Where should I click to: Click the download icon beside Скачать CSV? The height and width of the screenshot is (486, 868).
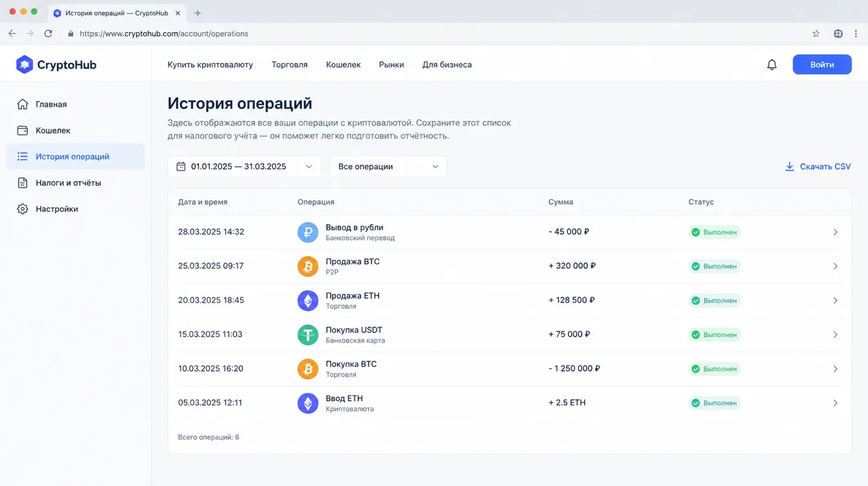(x=789, y=167)
